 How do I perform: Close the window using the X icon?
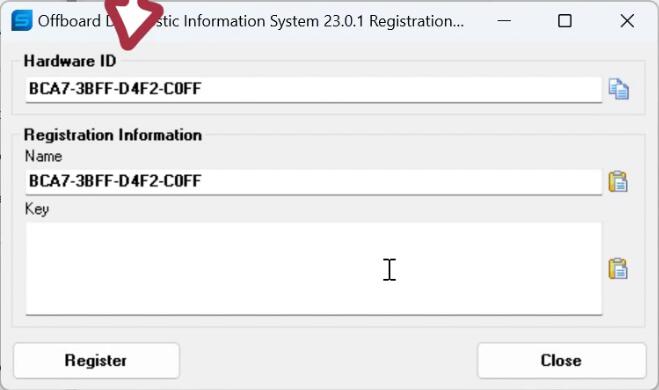coord(627,21)
